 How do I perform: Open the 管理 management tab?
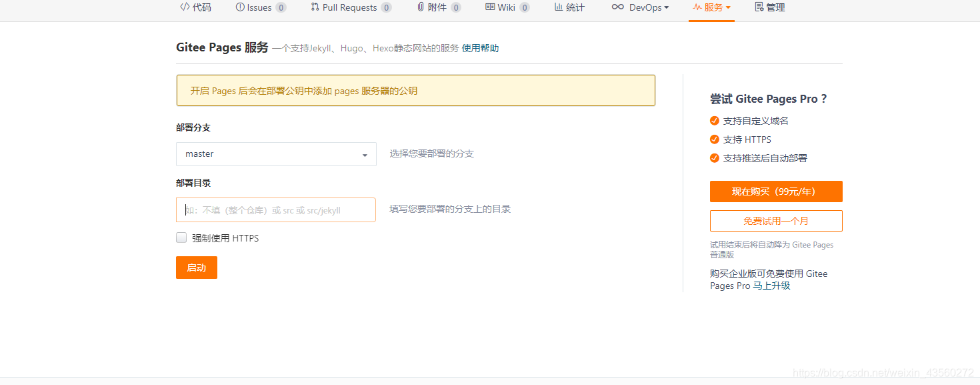pyautogui.click(x=769, y=7)
